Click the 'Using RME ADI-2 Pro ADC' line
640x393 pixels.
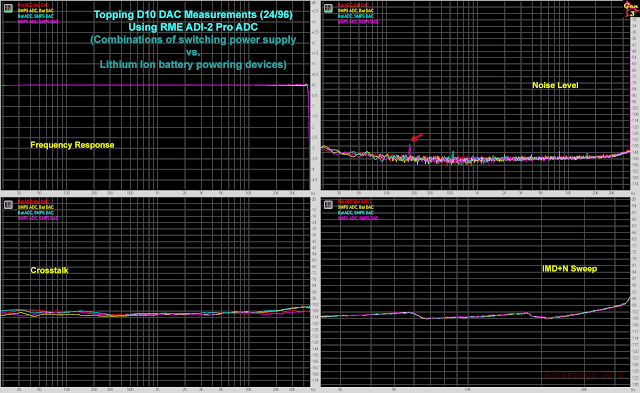point(193,27)
